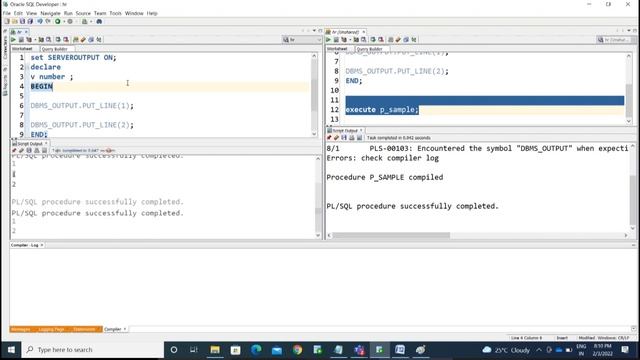Viewport: 640px width, 360px height.
Task: Click Open folder icon in main toolbar
Action: pos(14,21)
